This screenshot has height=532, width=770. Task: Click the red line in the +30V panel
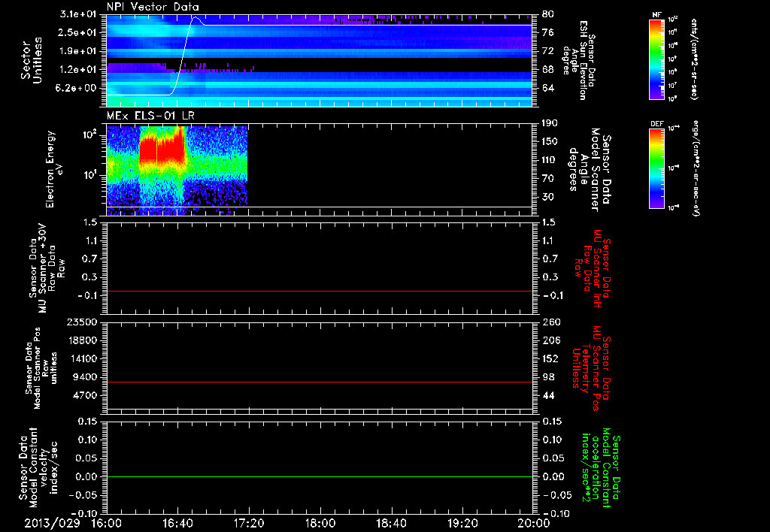point(320,291)
